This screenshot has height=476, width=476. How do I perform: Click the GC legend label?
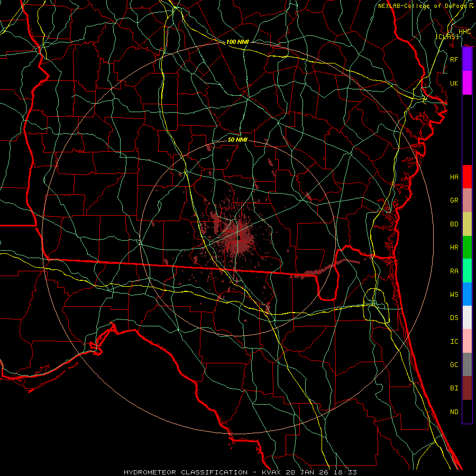(454, 365)
